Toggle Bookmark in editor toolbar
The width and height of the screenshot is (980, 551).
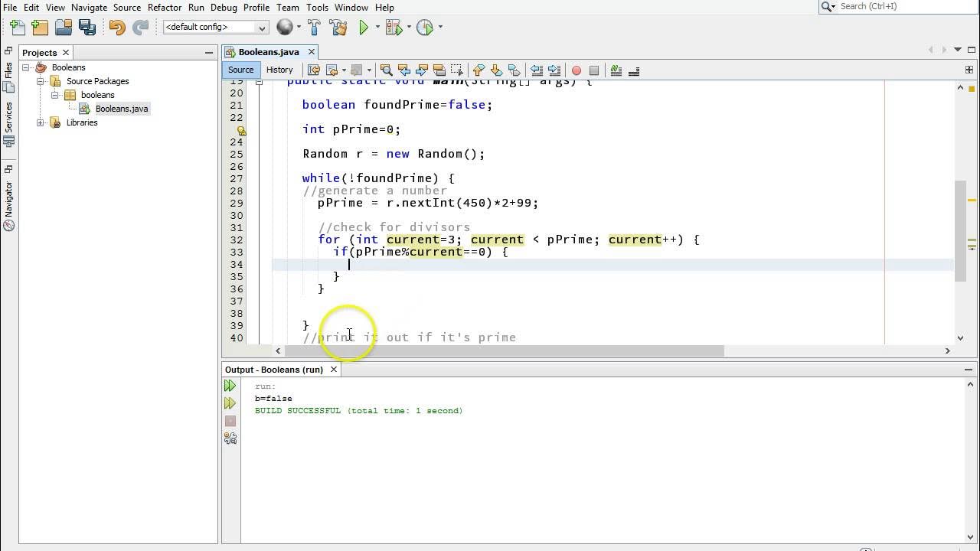pos(514,70)
